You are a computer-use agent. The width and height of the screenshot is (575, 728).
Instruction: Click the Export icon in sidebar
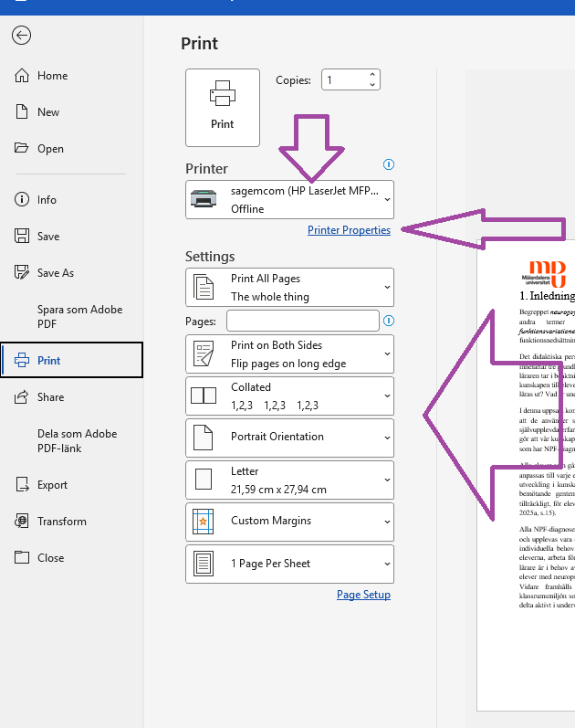[22, 484]
